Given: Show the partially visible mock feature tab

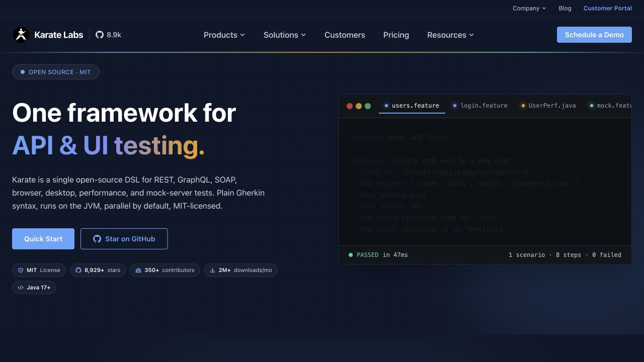Looking at the screenshot, I should [608, 106].
